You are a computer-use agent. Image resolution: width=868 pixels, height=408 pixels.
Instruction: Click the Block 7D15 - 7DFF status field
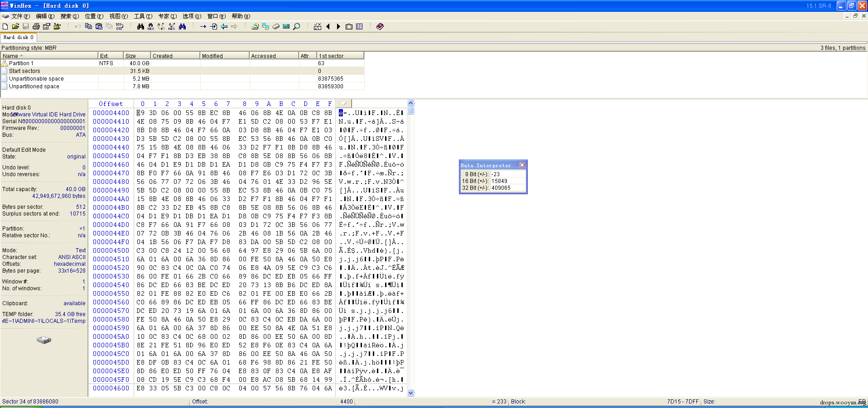605,402
